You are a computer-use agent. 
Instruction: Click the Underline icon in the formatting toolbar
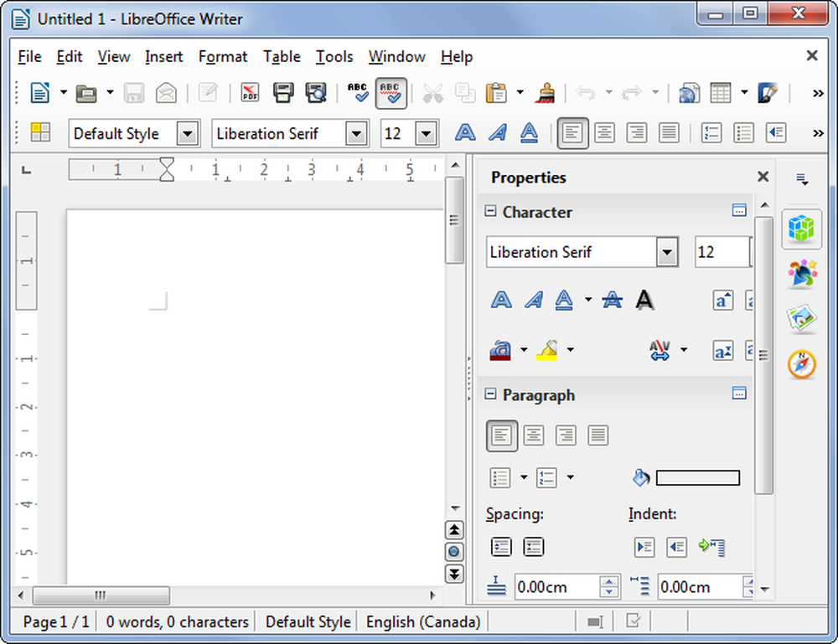pyautogui.click(x=529, y=132)
